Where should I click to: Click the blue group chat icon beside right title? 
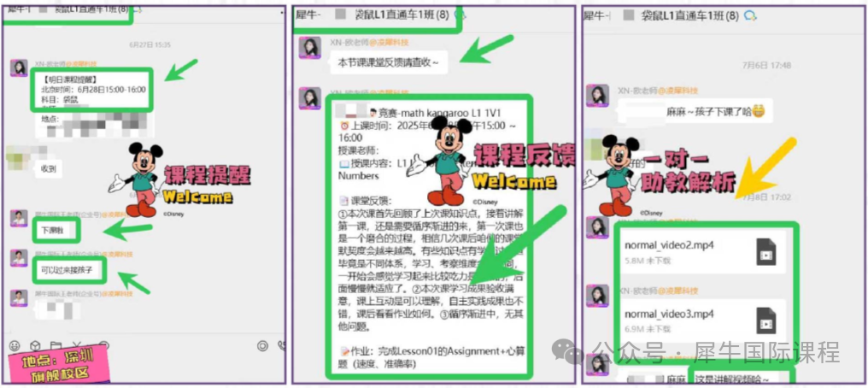[x=751, y=15]
